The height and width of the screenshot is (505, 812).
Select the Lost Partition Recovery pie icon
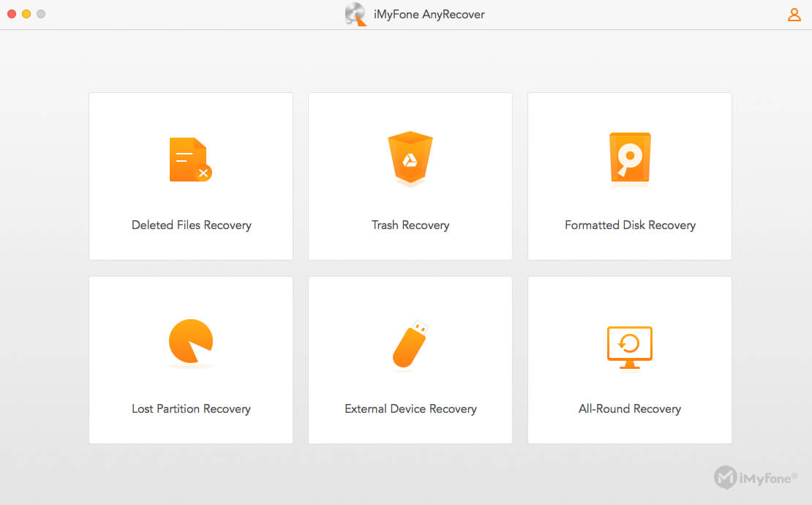[190, 343]
